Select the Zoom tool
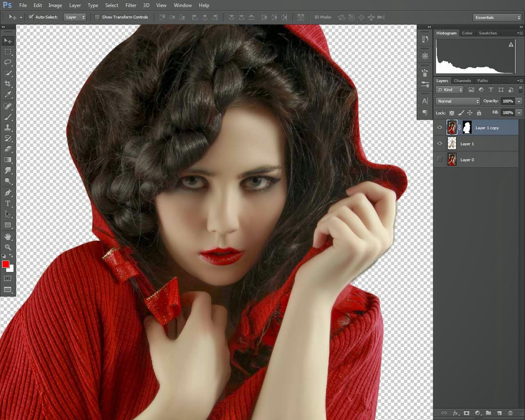Image resolution: width=525 pixels, height=420 pixels. tap(8, 247)
